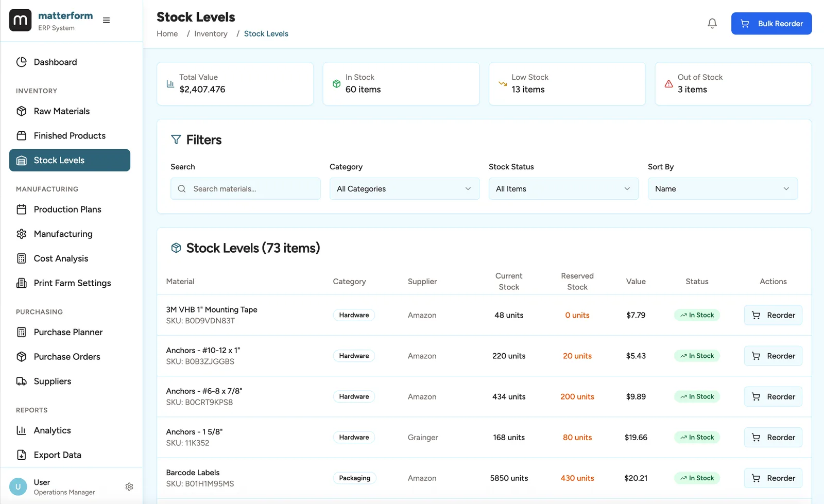Click the In Stock status badge for Barcode Labels
The width and height of the screenshot is (824, 504).
pos(697,478)
